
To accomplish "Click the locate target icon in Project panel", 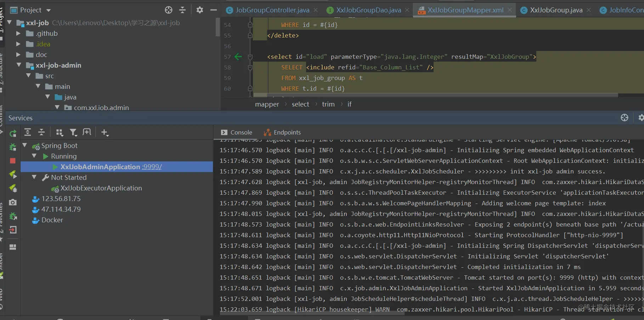I will [x=169, y=10].
